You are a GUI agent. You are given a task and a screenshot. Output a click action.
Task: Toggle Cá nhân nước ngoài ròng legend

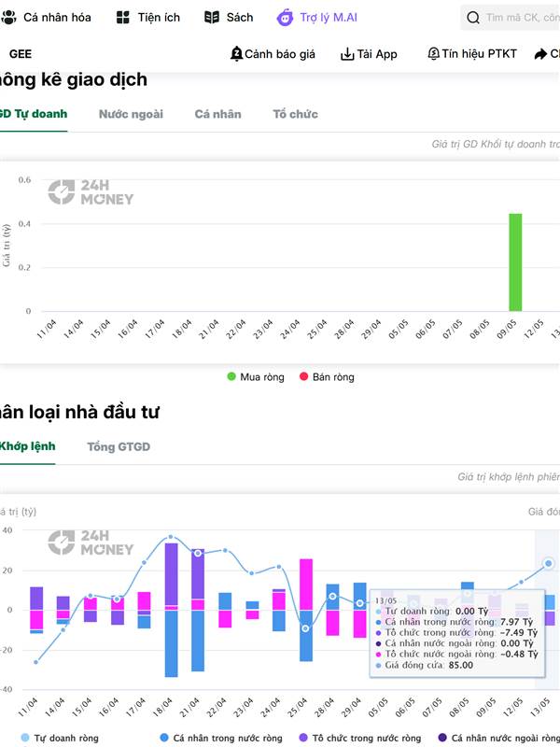498,738
